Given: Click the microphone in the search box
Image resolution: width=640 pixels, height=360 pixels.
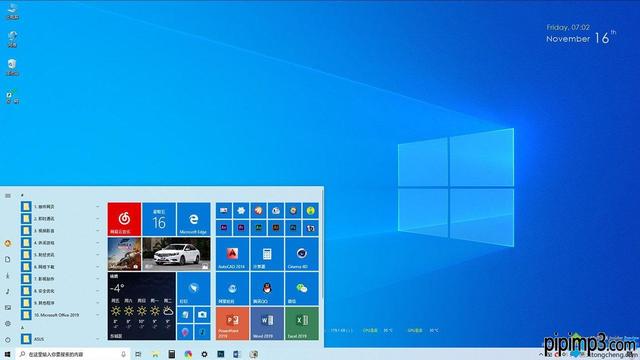Looking at the screenshot, I should click(x=123, y=354).
